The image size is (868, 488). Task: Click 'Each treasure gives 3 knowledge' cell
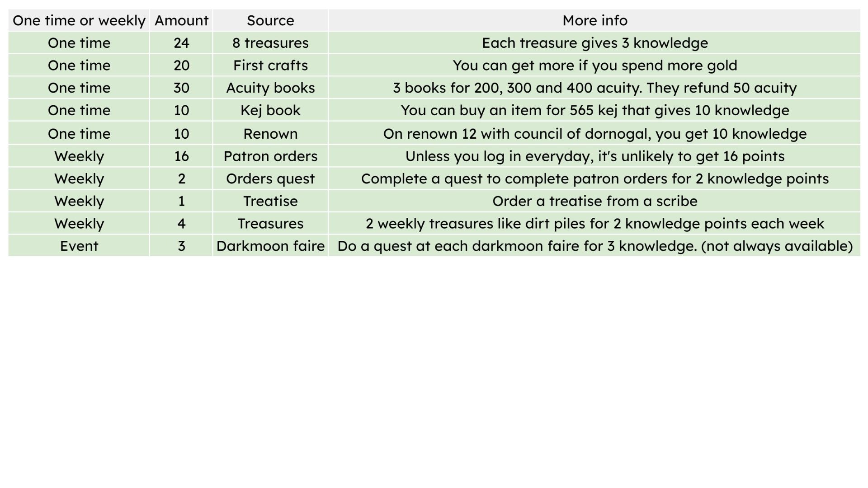pyautogui.click(x=594, y=43)
